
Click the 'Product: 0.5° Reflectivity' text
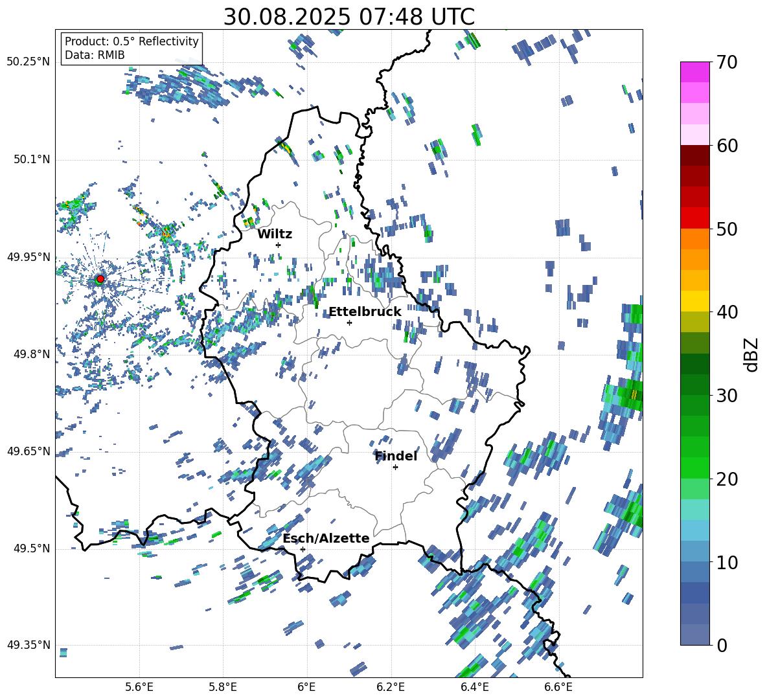(x=132, y=41)
